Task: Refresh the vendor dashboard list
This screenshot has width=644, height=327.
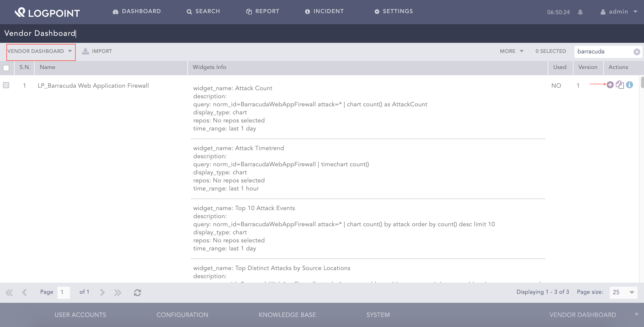Action: pyautogui.click(x=137, y=292)
